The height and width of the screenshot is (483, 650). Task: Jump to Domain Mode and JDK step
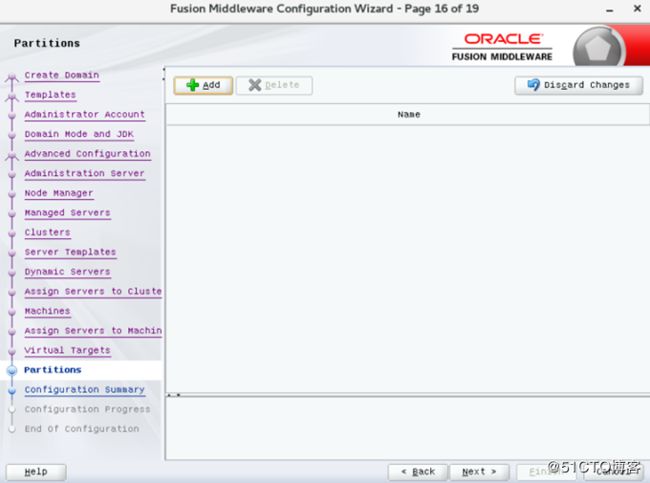(x=79, y=134)
